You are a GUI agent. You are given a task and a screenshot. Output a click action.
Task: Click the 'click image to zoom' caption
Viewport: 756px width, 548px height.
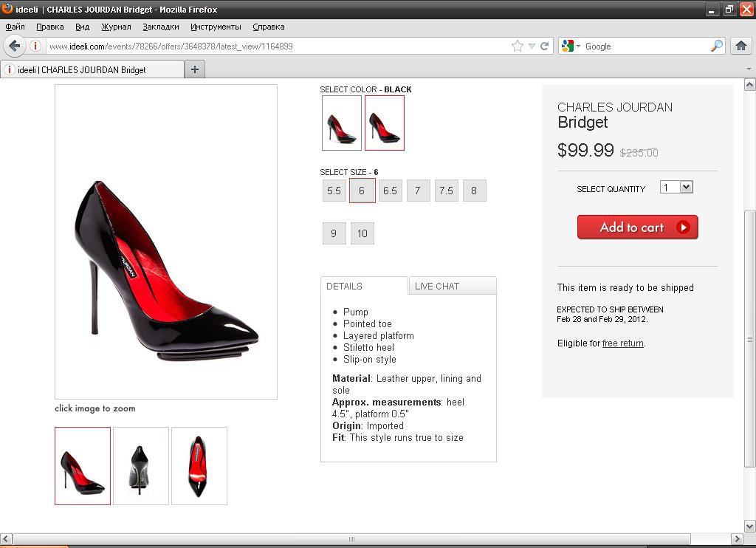95,408
